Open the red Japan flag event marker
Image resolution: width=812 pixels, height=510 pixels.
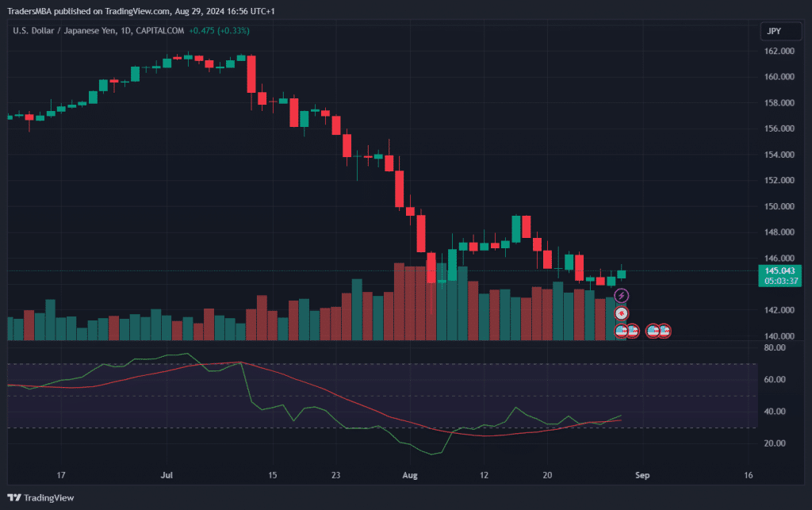(x=622, y=313)
